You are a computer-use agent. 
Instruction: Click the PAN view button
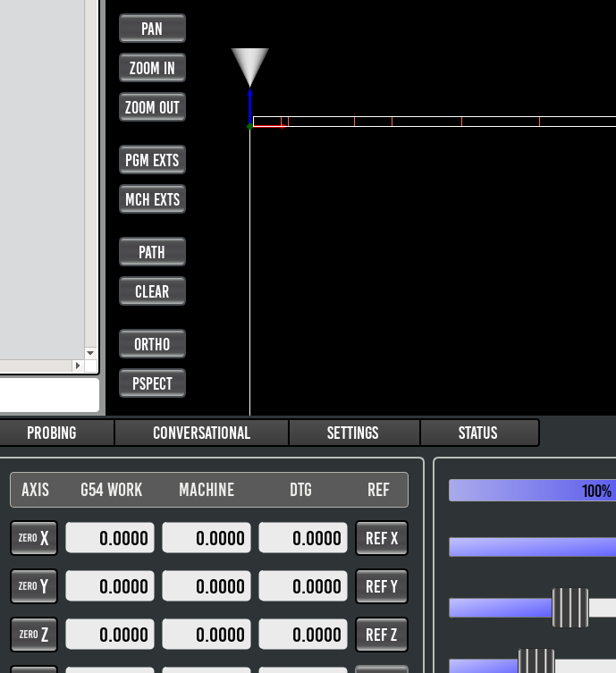[152, 29]
